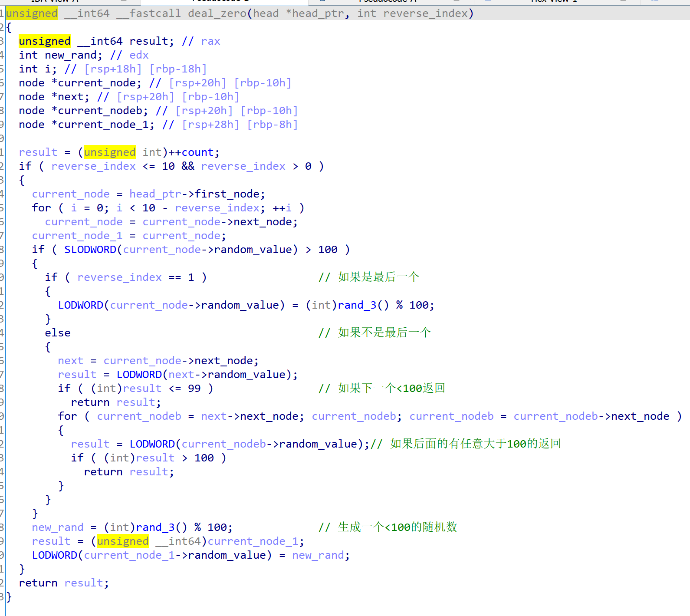Viewport: 690px width, 616px height.
Task: Click the comment 生成一个<100的随机数
Action: [x=397, y=527]
